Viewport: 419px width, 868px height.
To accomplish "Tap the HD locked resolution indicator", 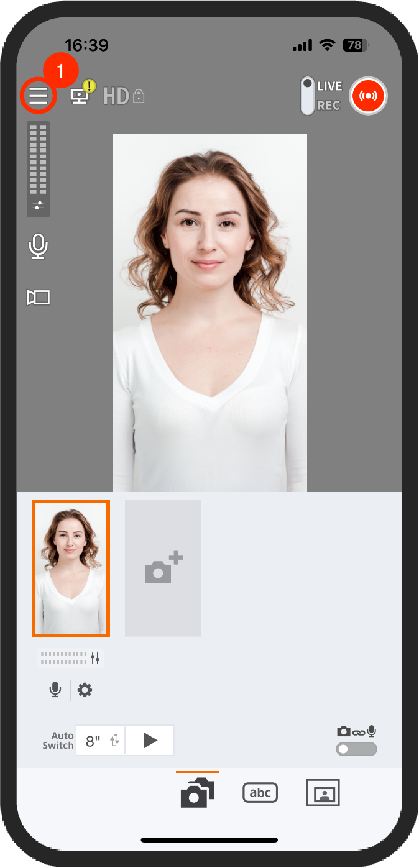I will [x=124, y=96].
